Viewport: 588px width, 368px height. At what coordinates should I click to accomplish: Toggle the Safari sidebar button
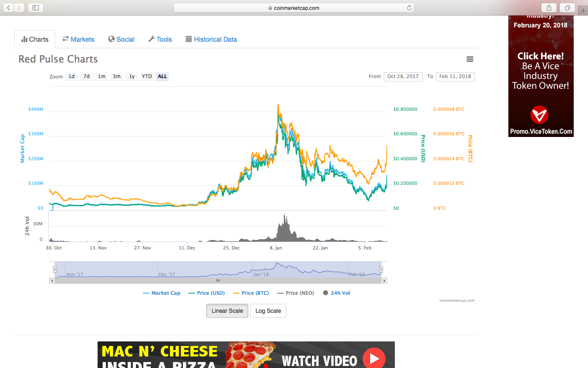[36, 8]
